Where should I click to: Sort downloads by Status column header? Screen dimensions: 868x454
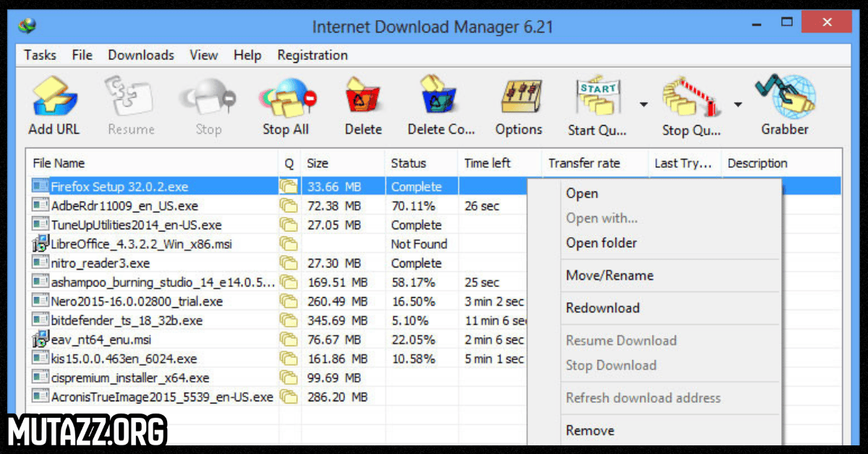coord(409,163)
